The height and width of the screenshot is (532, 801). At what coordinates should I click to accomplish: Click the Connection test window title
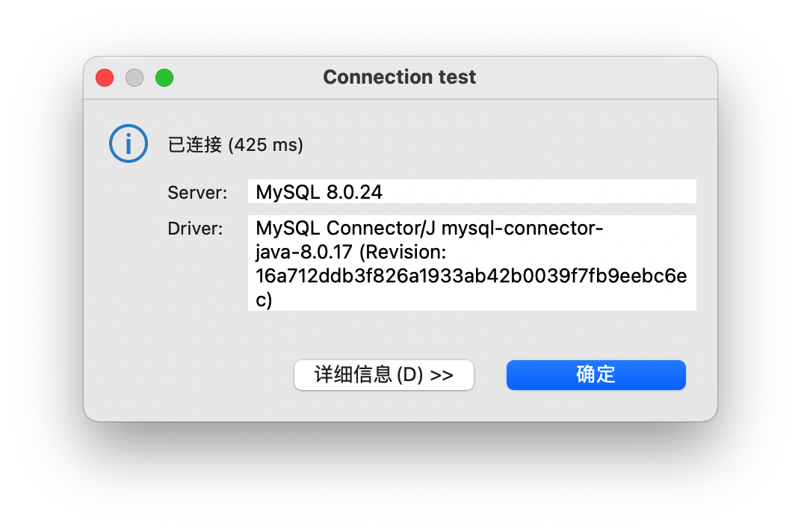[399, 78]
